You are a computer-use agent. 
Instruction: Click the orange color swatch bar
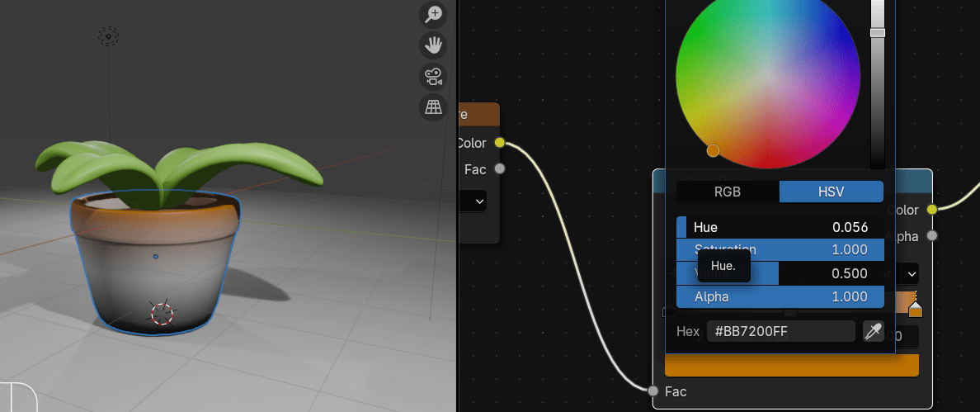[791, 365]
